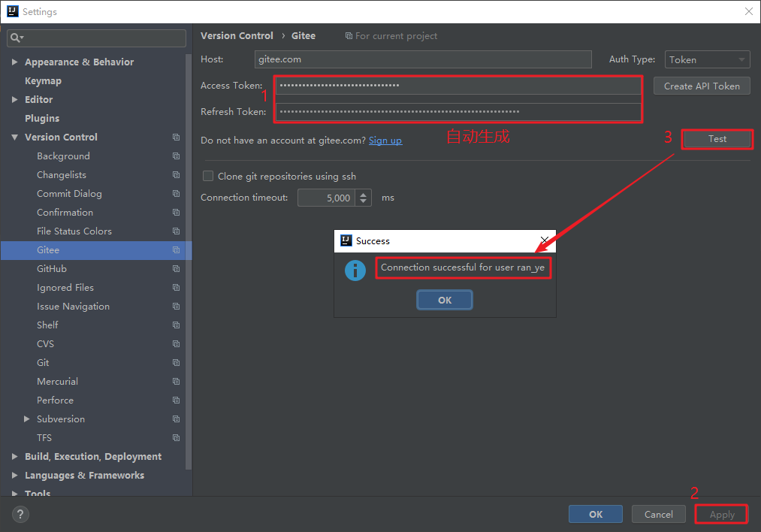
Task: Open the Git settings page
Action: point(43,363)
